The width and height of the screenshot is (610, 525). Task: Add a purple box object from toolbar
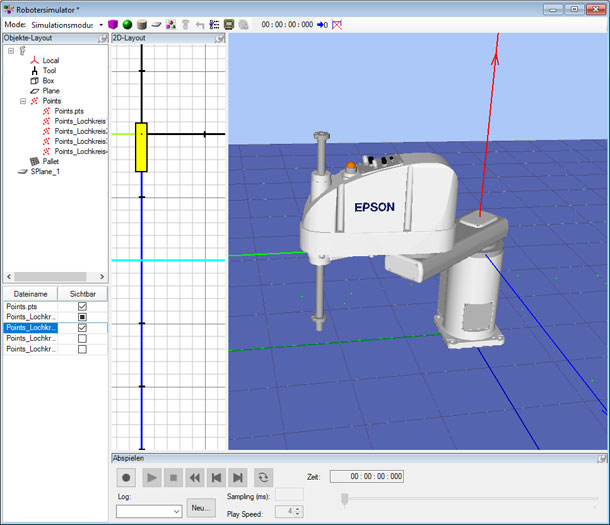113,23
